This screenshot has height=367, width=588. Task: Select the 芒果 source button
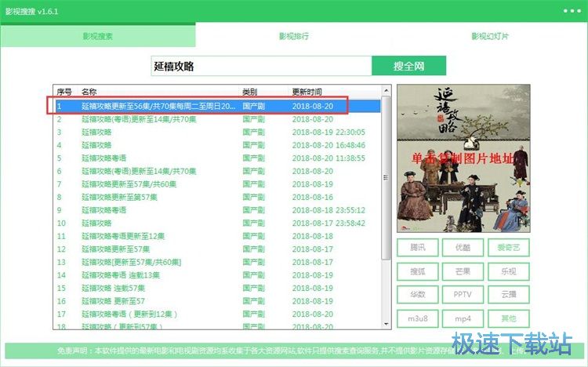463,271
